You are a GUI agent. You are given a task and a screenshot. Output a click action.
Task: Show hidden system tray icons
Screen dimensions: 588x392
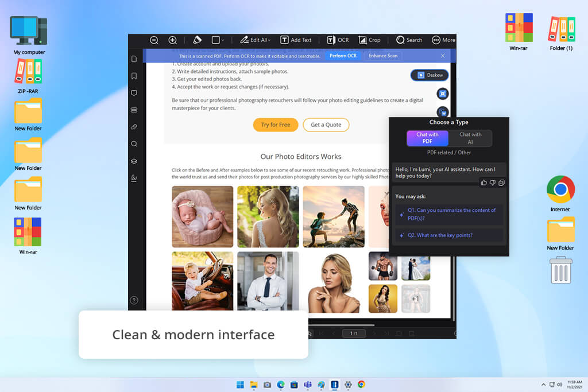543,385
